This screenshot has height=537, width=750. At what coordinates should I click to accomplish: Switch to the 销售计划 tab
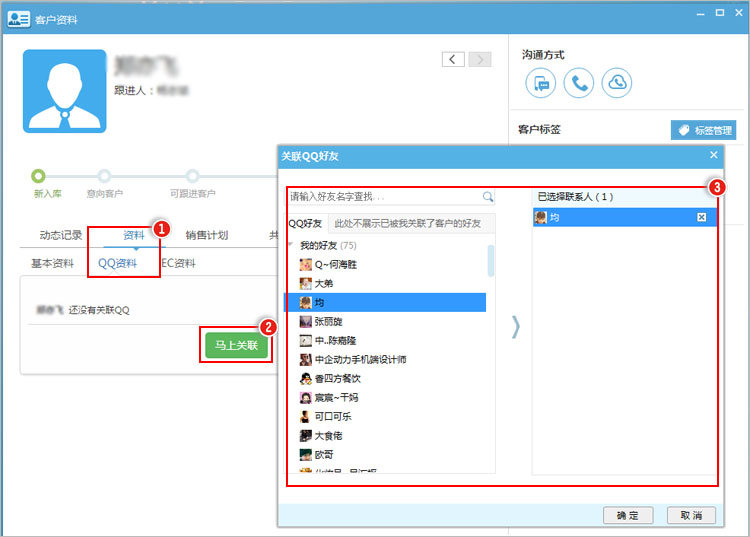click(x=207, y=235)
